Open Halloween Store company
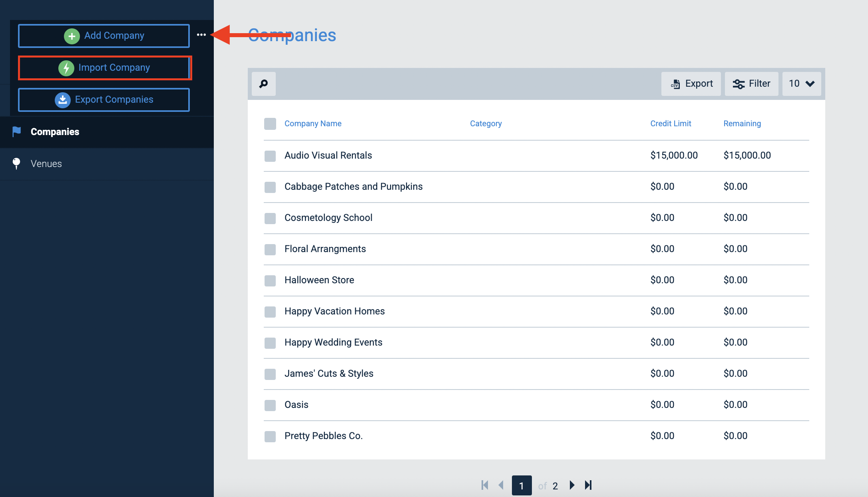The height and width of the screenshot is (497, 868). [x=319, y=280]
